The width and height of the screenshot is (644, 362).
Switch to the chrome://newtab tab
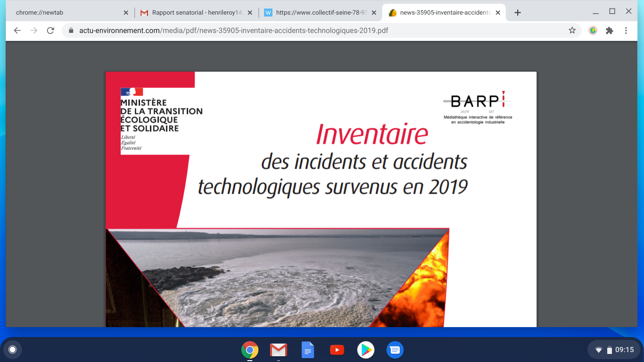click(x=66, y=13)
